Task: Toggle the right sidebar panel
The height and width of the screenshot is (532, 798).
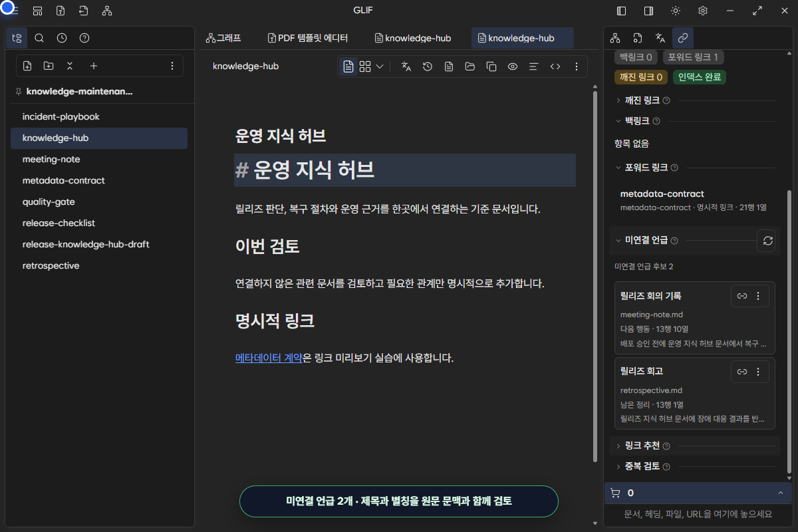Action: click(x=648, y=11)
